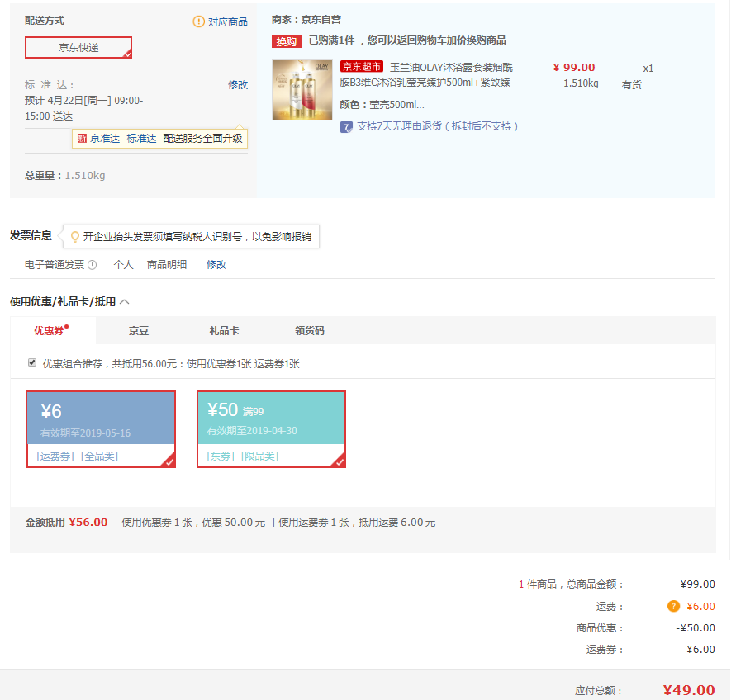Switch to the 京豆 tab

(x=139, y=331)
